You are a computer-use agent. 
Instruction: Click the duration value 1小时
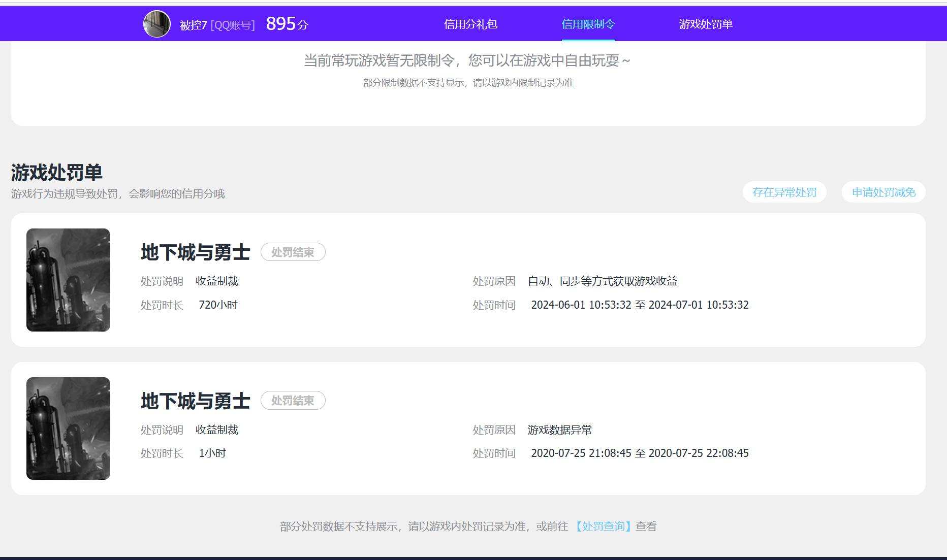[212, 453]
